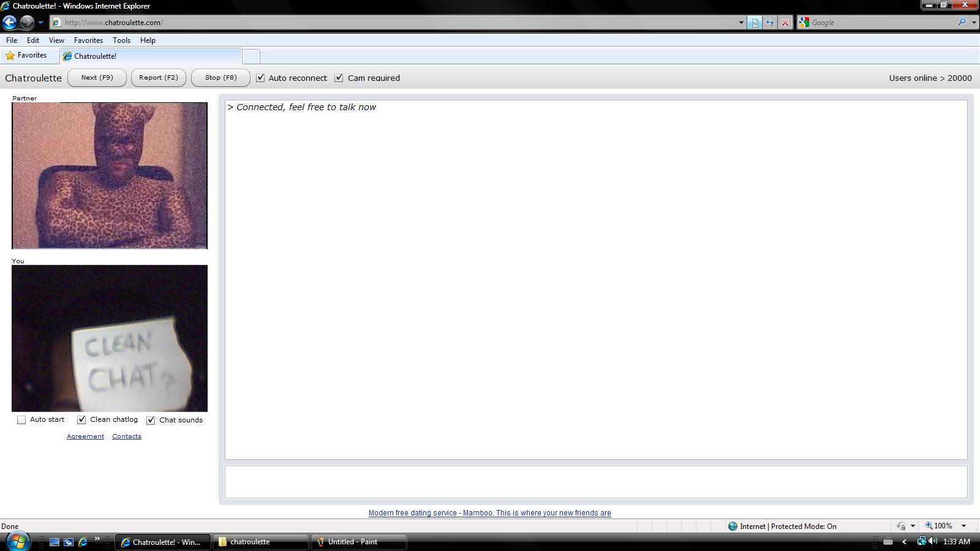
Task: Click the Compatibility View icon
Action: [x=755, y=23]
